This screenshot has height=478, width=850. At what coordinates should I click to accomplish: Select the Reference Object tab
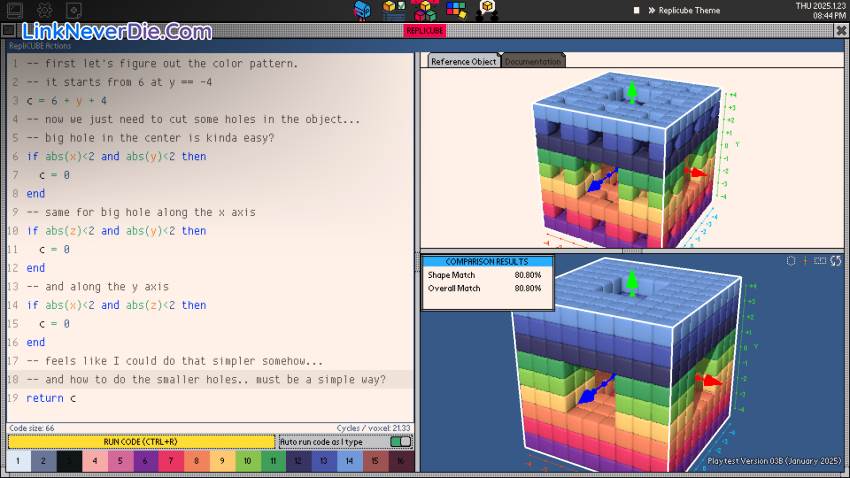click(463, 62)
